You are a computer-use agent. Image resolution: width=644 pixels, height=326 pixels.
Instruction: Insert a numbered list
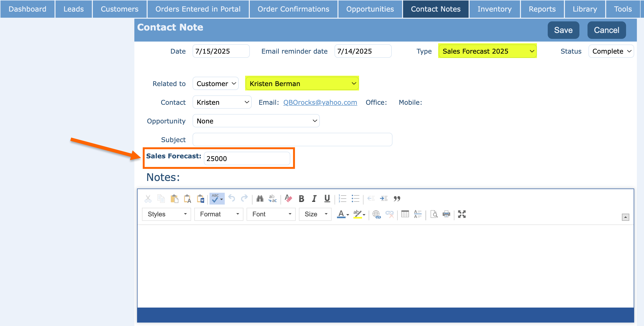[x=342, y=199]
